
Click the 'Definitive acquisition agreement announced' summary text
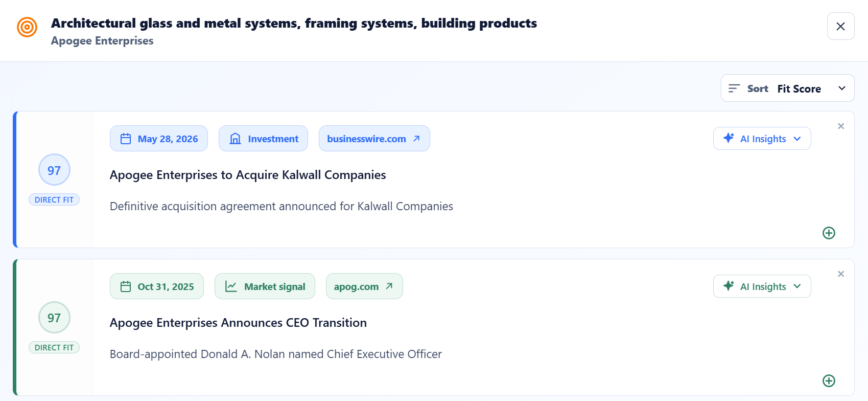click(x=281, y=206)
